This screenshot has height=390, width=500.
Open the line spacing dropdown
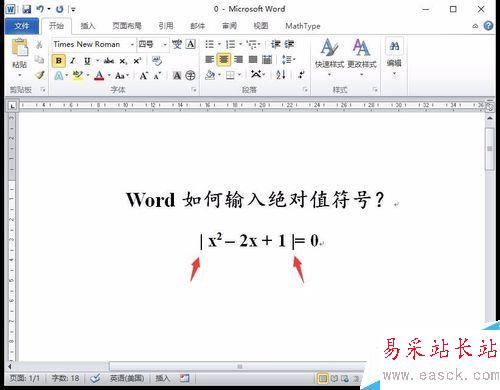click(x=288, y=60)
